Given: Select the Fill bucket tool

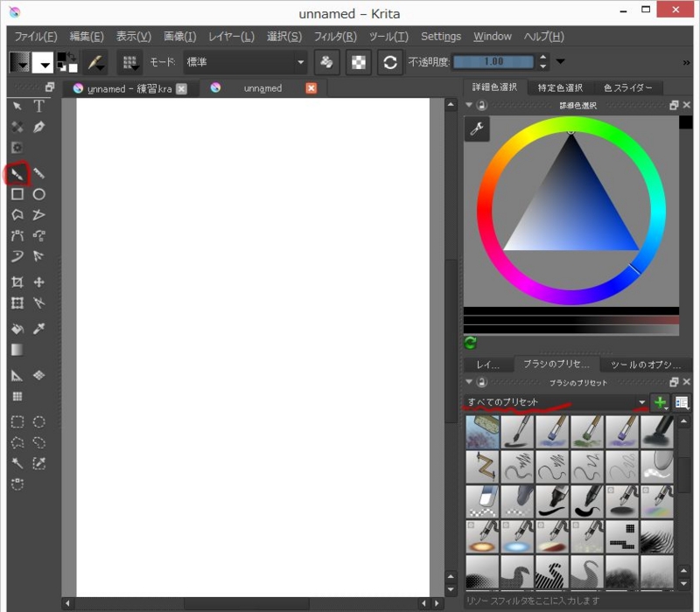Looking at the screenshot, I should [x=17, y=329].
